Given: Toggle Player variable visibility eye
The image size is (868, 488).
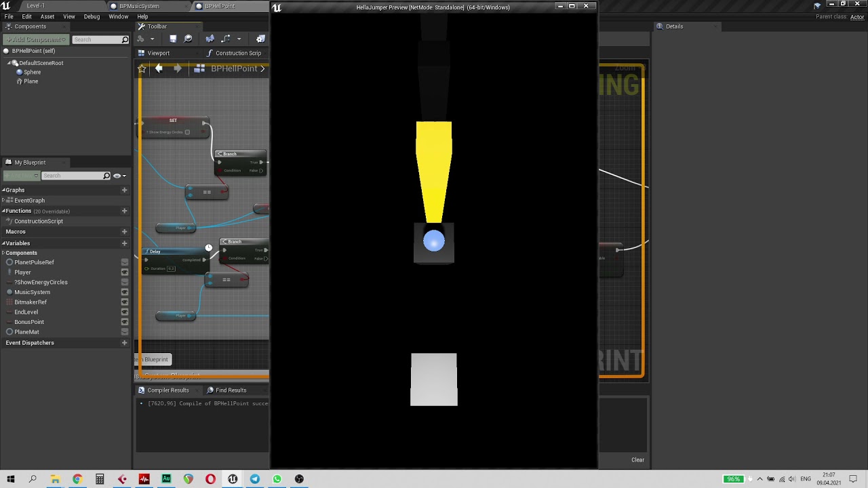Looking at the screenshot, I should pyautogui.click(x=125, y=272).
